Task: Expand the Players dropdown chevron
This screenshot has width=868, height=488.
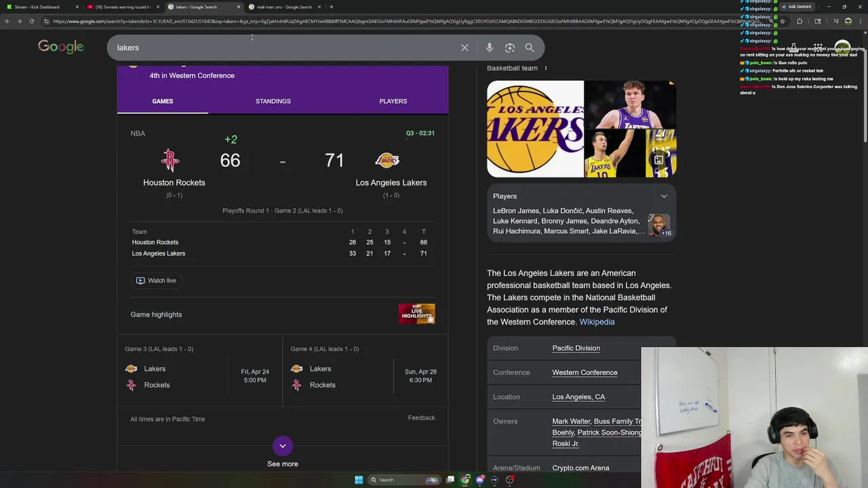Action: point(664,196)
